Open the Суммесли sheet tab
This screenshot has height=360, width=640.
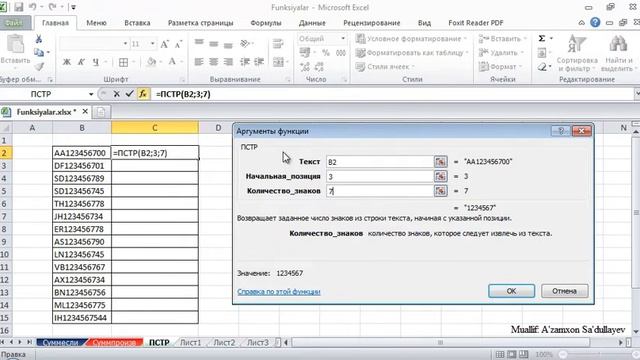click(60, 342)
